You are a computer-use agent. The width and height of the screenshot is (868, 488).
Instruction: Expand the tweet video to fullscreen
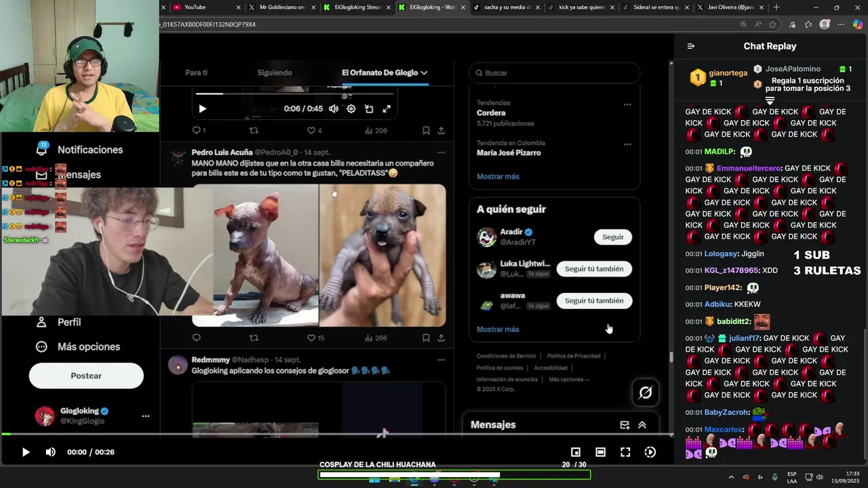pyautogui.click(x=387, y=108)
